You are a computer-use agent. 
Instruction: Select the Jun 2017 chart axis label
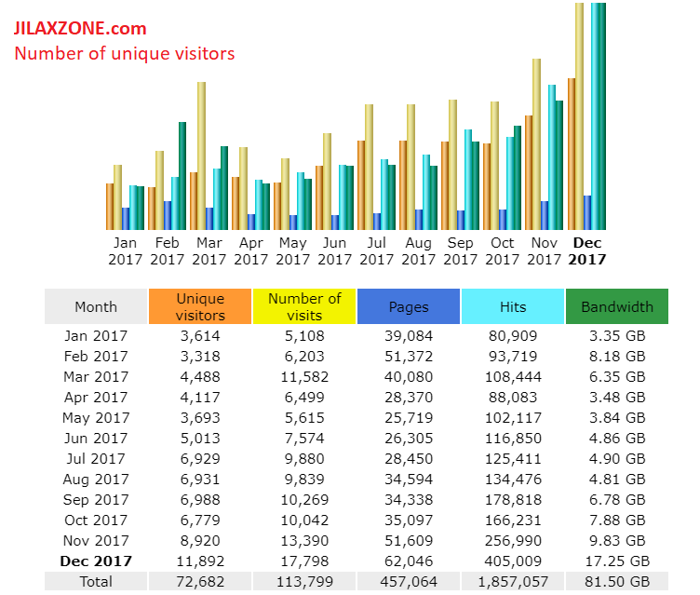[x=334, y=251]
